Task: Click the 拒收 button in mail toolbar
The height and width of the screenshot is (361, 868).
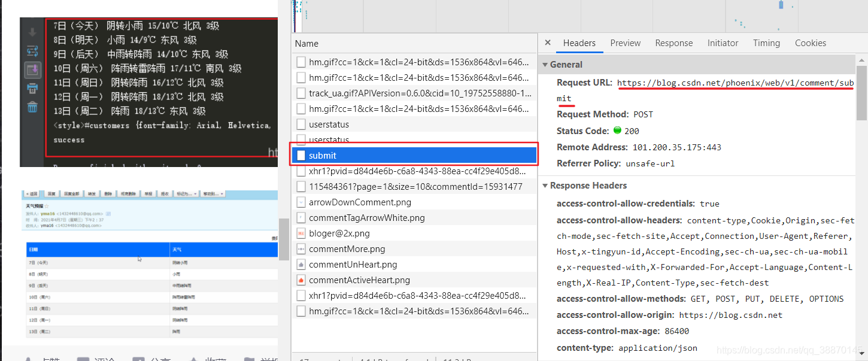Action: 165,194
